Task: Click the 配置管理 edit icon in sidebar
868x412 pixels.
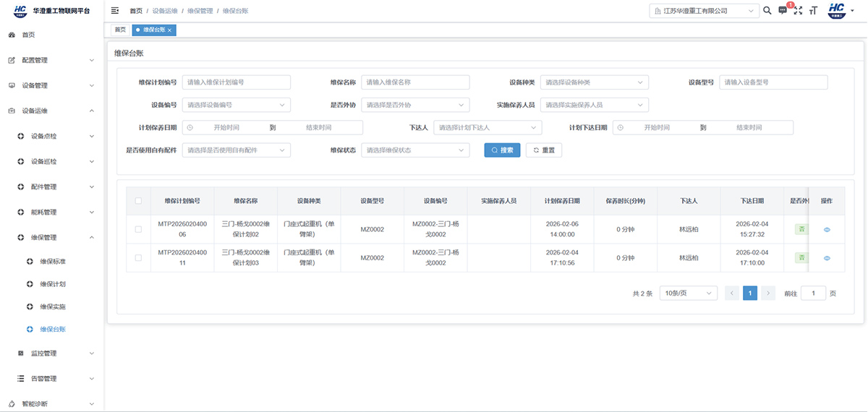Action: (12, 60)
